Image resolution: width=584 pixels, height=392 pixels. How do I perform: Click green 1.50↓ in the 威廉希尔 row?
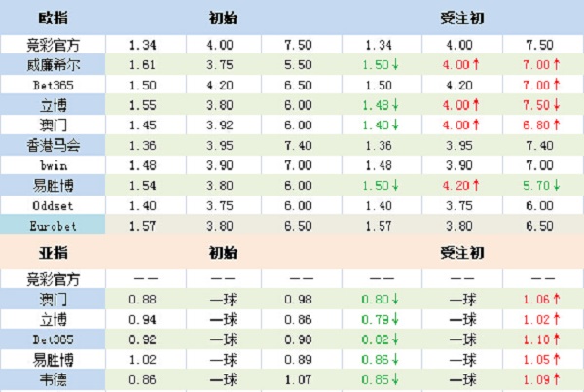381,65
